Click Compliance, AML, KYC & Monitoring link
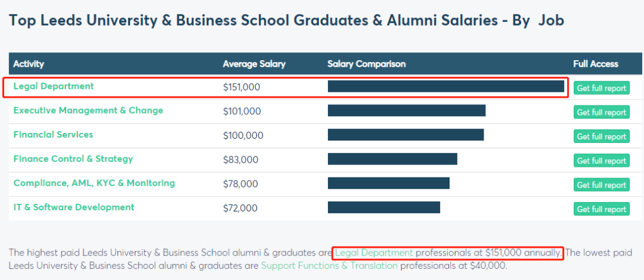The width and height of the screenshot is (644, 280). [x=94, y=183]
